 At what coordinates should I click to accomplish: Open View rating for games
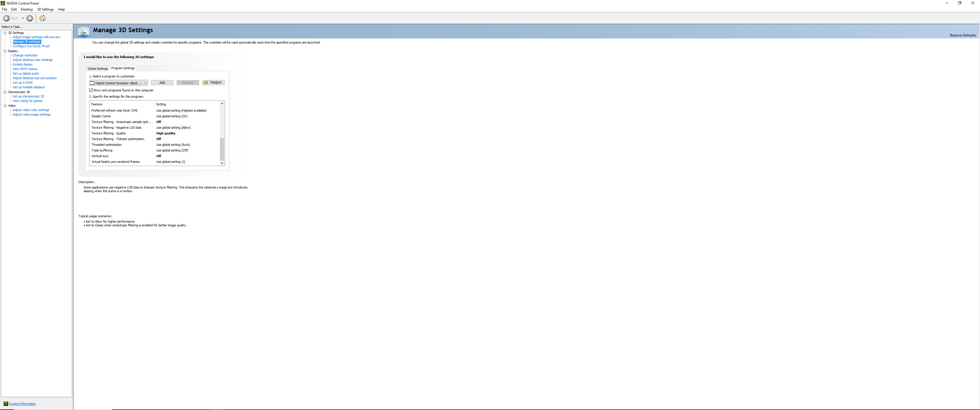tap(28, 101)
